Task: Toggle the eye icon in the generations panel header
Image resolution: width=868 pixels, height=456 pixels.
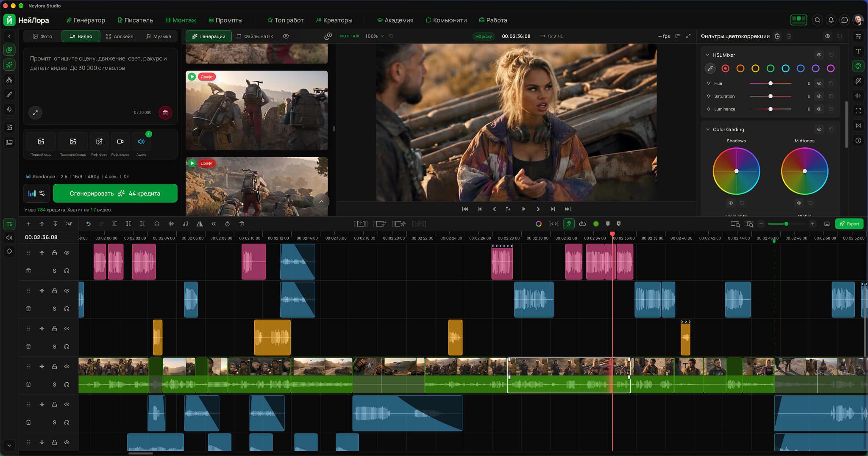Action: pyautogui.click(x=286, y=36)
